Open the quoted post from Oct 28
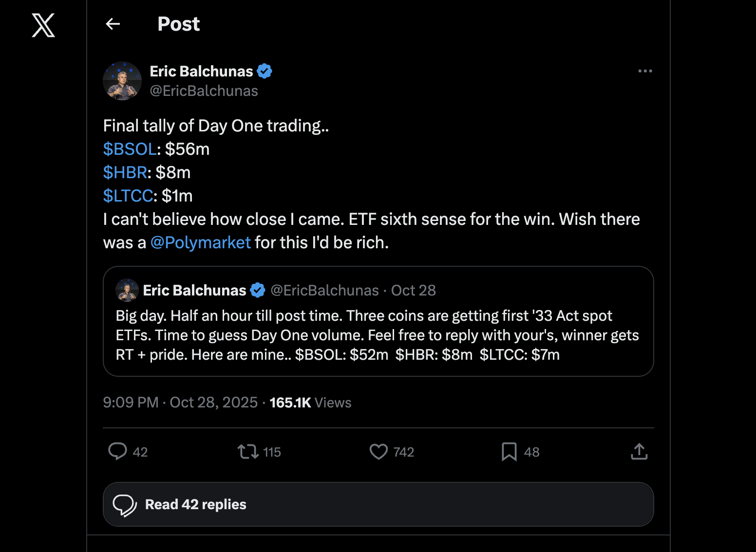The width and height of the screenshot is (756, 552). click(378, 336)
